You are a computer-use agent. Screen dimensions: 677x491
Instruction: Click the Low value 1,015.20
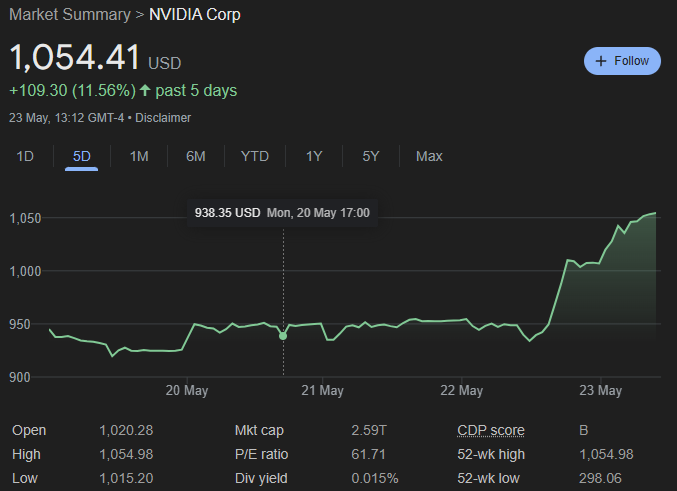tap(126, 478)
